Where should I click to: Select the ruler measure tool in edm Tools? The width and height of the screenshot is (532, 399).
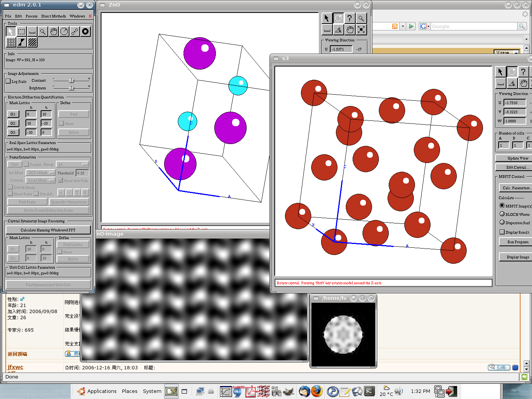coord(32,32)
